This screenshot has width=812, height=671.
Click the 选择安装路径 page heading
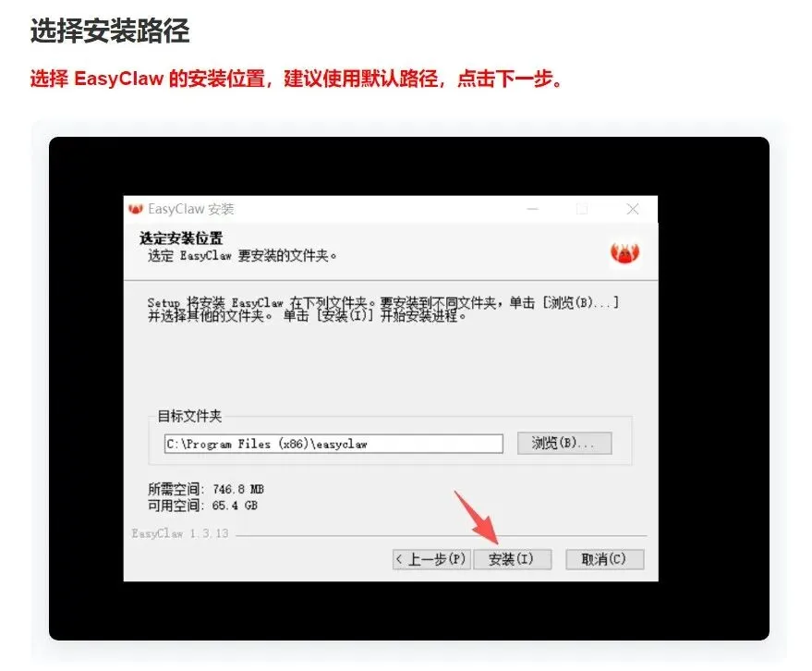point(110,30)
